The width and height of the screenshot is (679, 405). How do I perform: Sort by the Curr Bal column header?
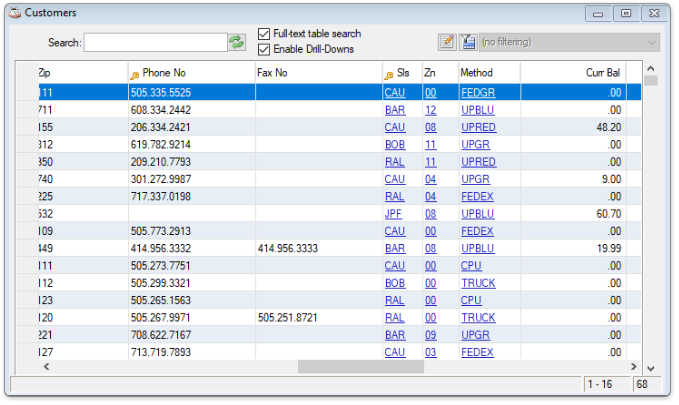(x=602, y=73)
